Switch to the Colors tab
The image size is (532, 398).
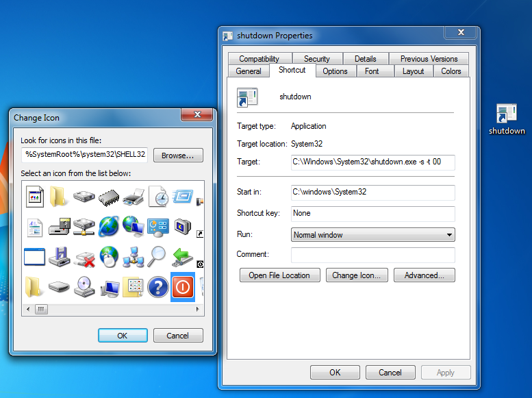pos(451,71)
